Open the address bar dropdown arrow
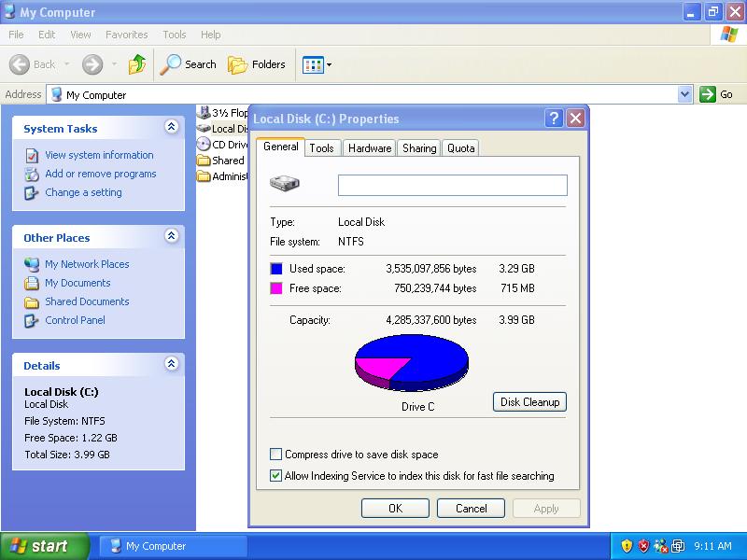Viewport: 747px width, 560px height. (x=684, y=94)
